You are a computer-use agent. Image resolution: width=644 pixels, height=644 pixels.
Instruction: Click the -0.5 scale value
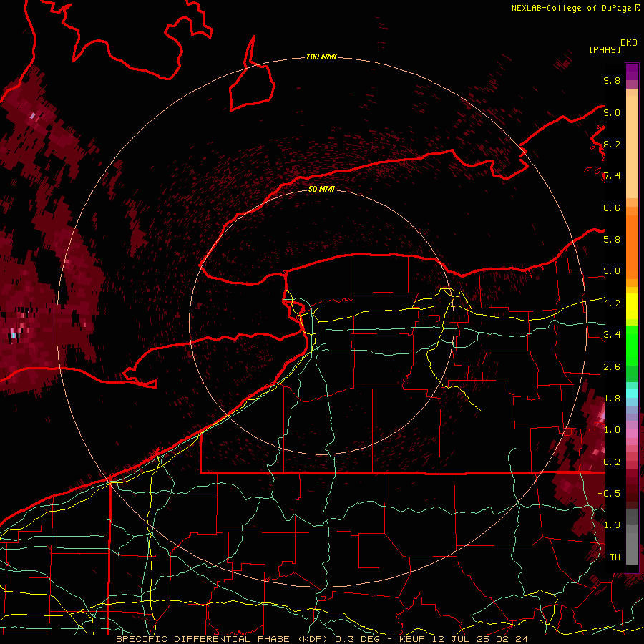point(609,493)
